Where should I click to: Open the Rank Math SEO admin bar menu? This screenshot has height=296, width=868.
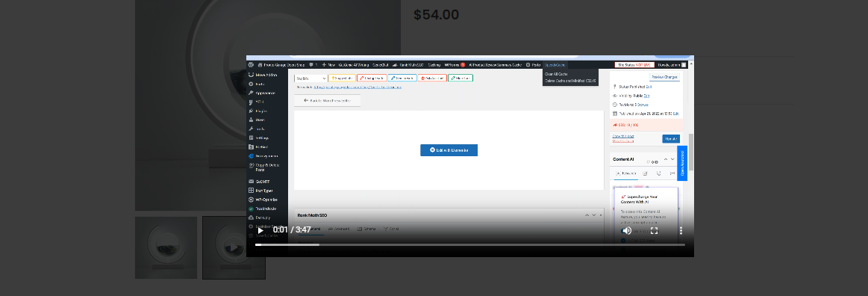point(408,65)
